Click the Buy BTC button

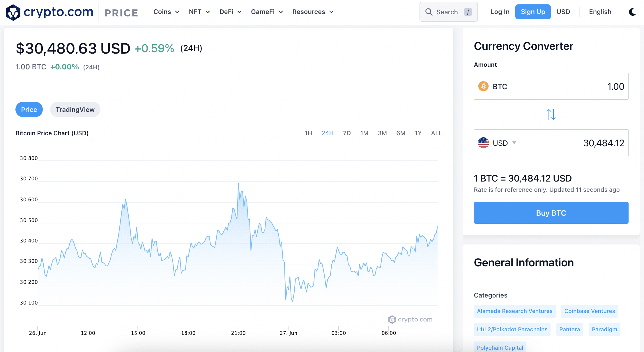pos(551,213)
